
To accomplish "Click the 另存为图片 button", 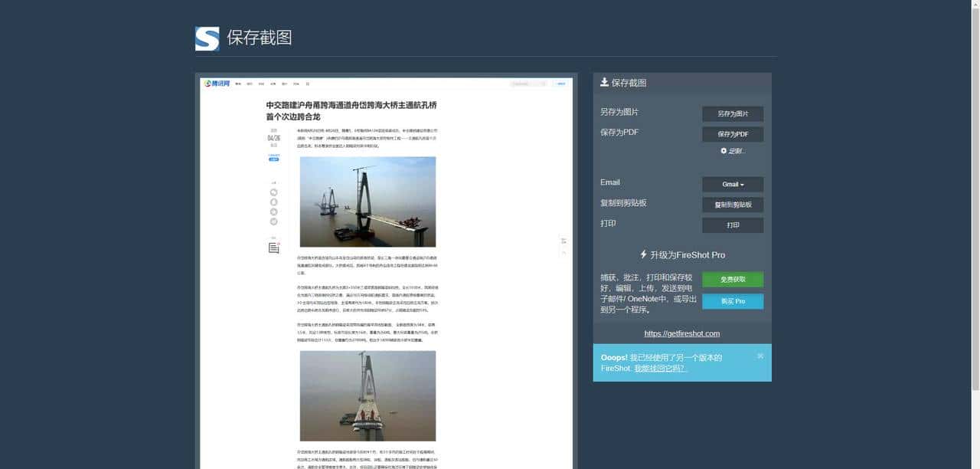I will pos(732,113).
